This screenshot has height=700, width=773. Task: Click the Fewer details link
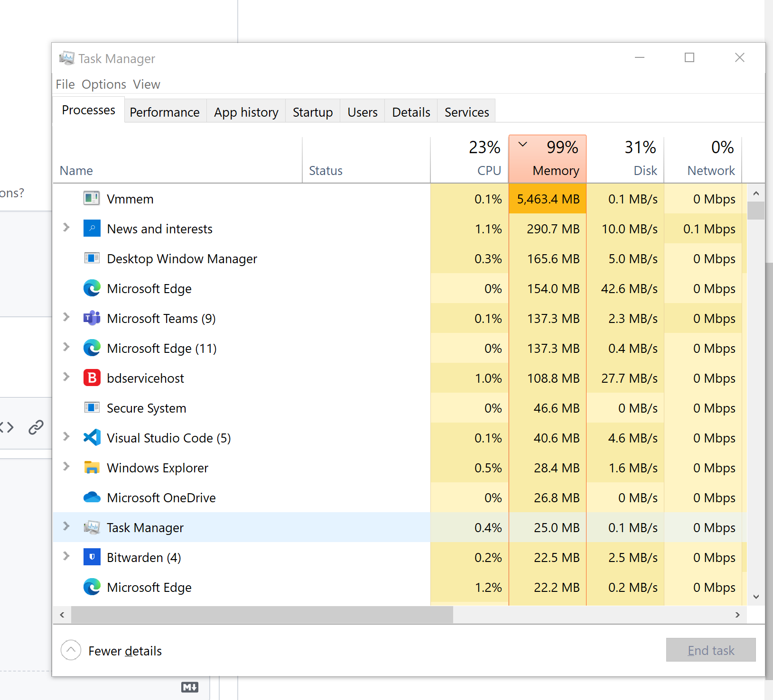pyautogui.click(x=125, y=651)
